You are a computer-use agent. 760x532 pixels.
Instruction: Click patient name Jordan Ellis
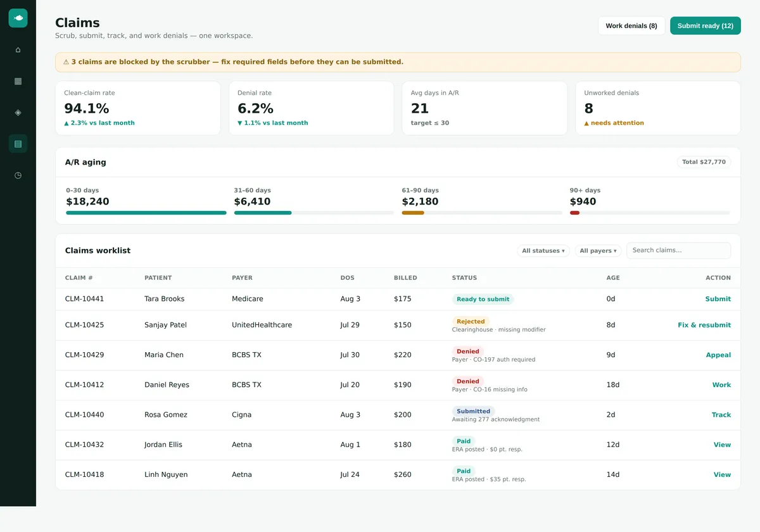163,445
